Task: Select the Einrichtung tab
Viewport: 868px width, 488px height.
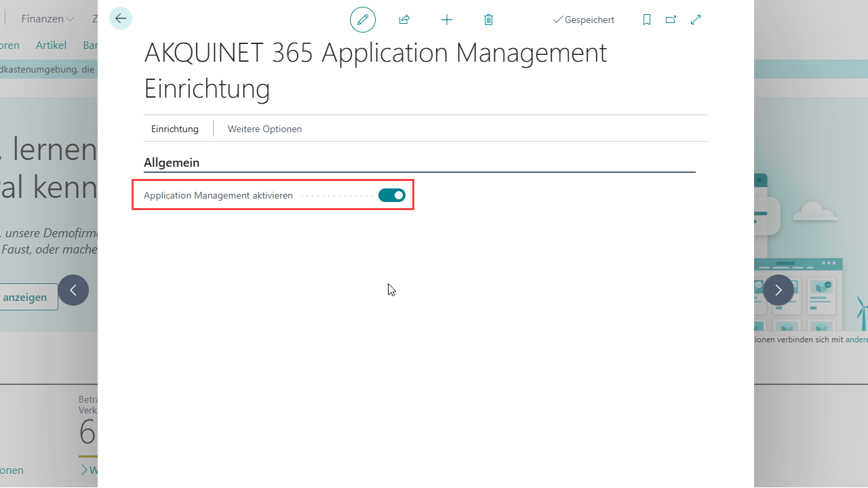Action: click(175, 129)
